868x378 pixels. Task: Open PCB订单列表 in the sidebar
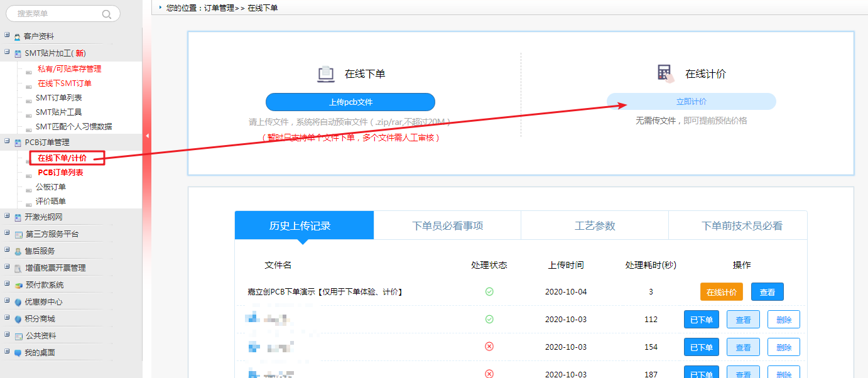[x=60, y=173]
